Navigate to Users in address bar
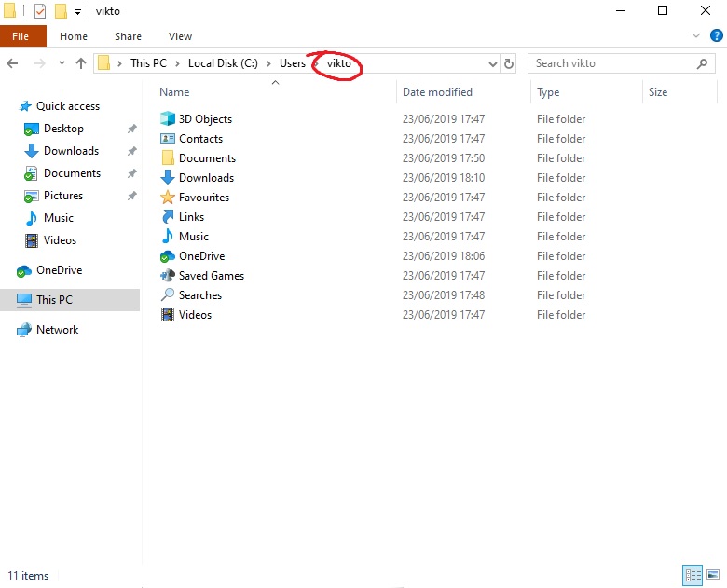The image size is (727, 588). (x=293, y=63)
